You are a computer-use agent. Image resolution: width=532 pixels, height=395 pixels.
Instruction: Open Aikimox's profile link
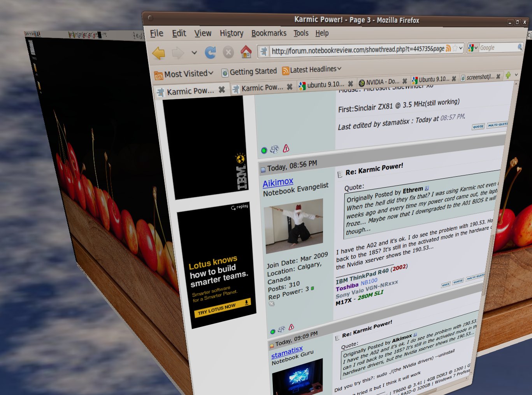coord(278,182)
